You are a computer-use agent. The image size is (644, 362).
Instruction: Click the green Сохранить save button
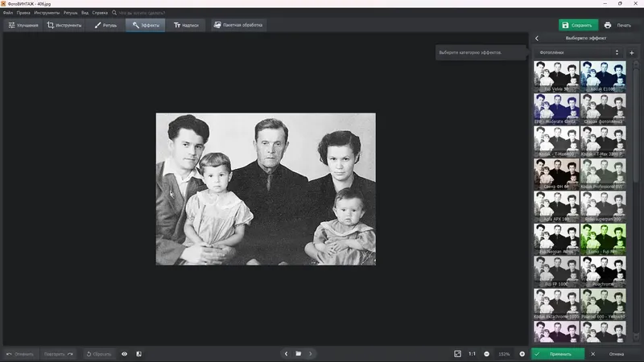tap(578, 25)
